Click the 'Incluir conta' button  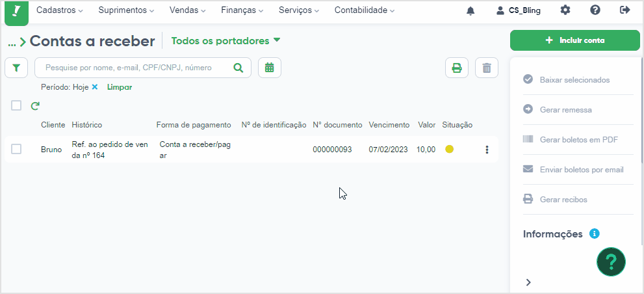coord(575,40)
